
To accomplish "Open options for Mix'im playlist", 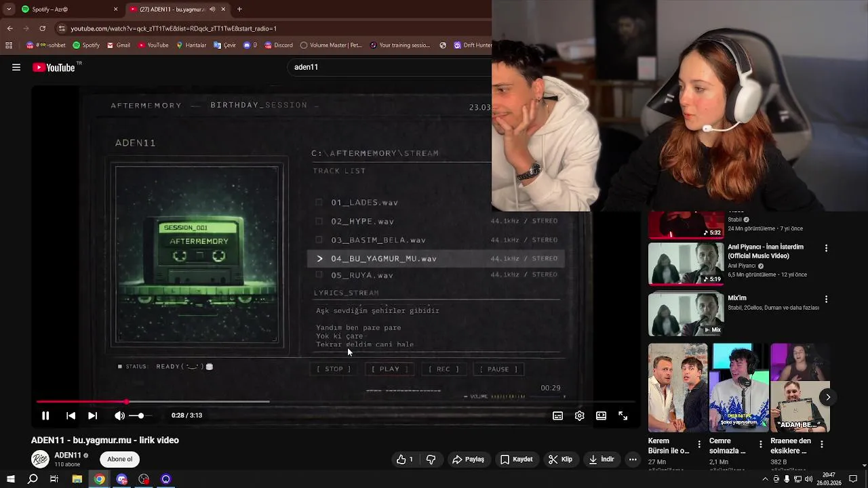I will (826, 299).
